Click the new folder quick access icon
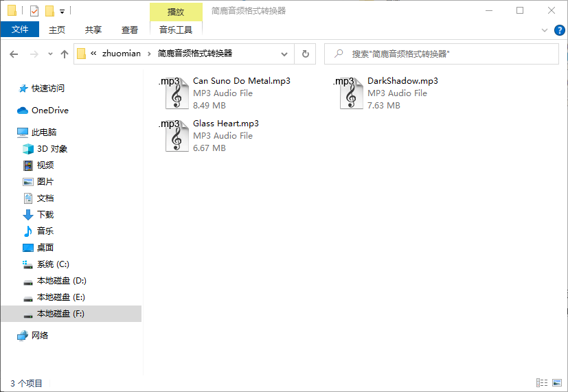Viewport: 568px width, 392px height. [x=49, y=11]
